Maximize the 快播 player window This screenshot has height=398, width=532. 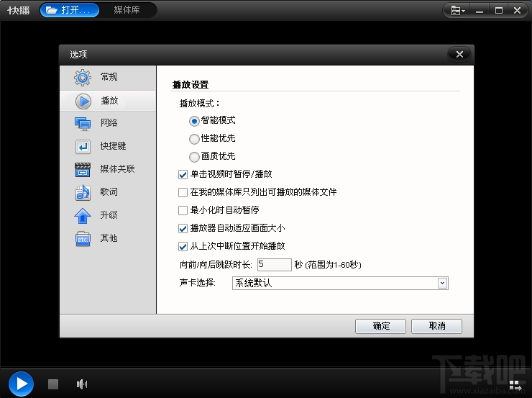(498, 11)
